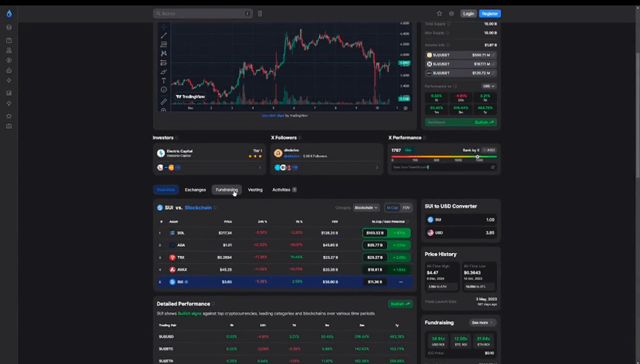Open the USD performance currency dropdown
640x364 pixels.
click(489, 86)
